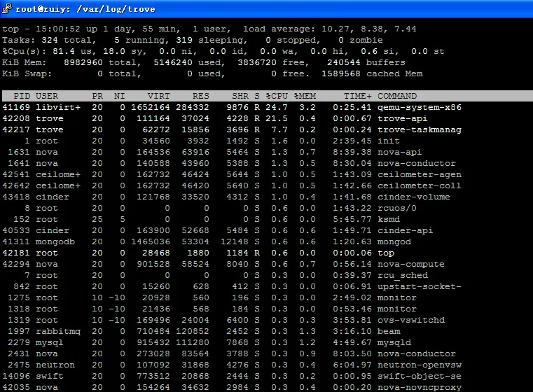This screenshot has height=392, width=533.
Task: Click the KiB Swap label
Action: point(27,73)
